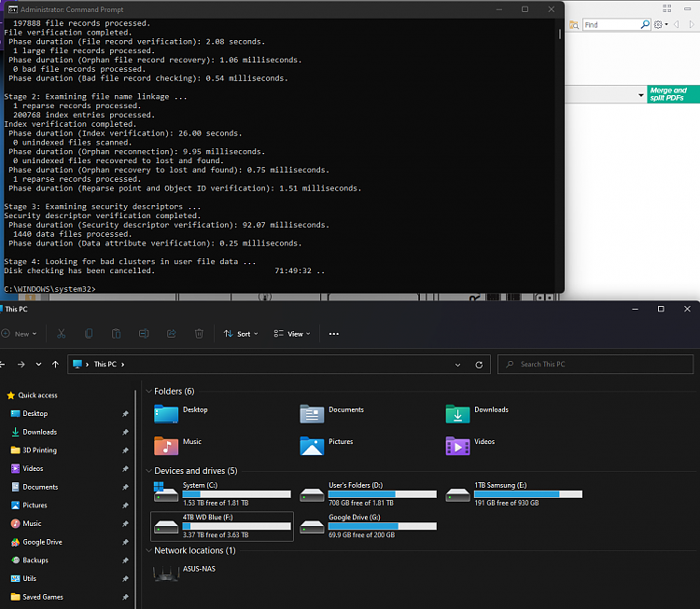Click the Find box in the PDF window

pyautogui.click(x=611, y=24)
